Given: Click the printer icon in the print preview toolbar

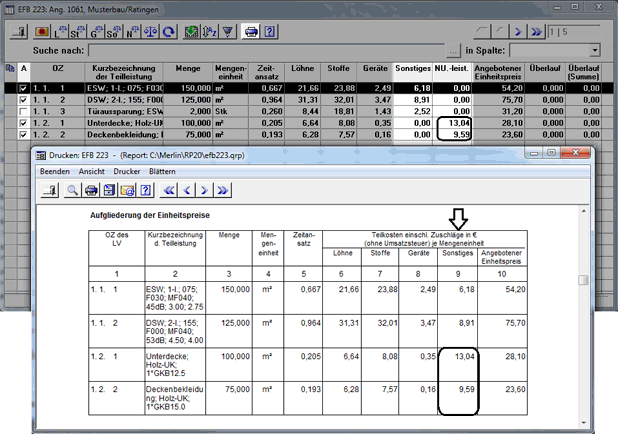Looking at the screenshot, I should coord(91,190).
